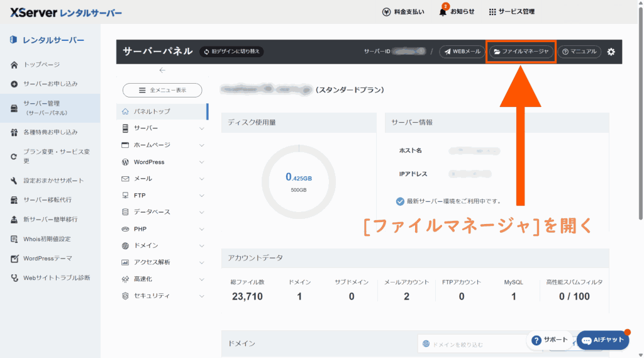This screenshot has width=644, height=358.
Task: Click the XServer logo in header
Action: 65,13
